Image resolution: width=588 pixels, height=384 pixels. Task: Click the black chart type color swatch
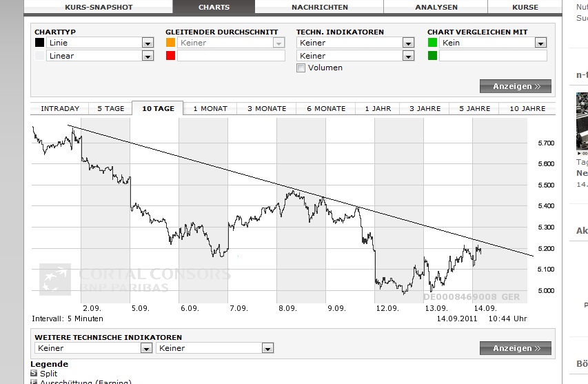39,43
